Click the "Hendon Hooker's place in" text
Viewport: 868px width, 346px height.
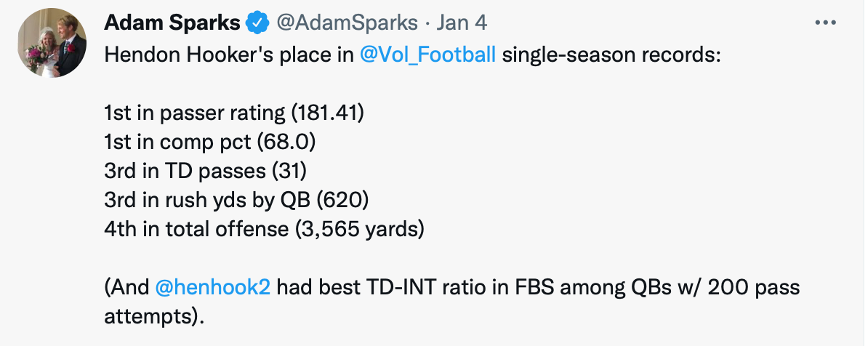pos(229,55)
